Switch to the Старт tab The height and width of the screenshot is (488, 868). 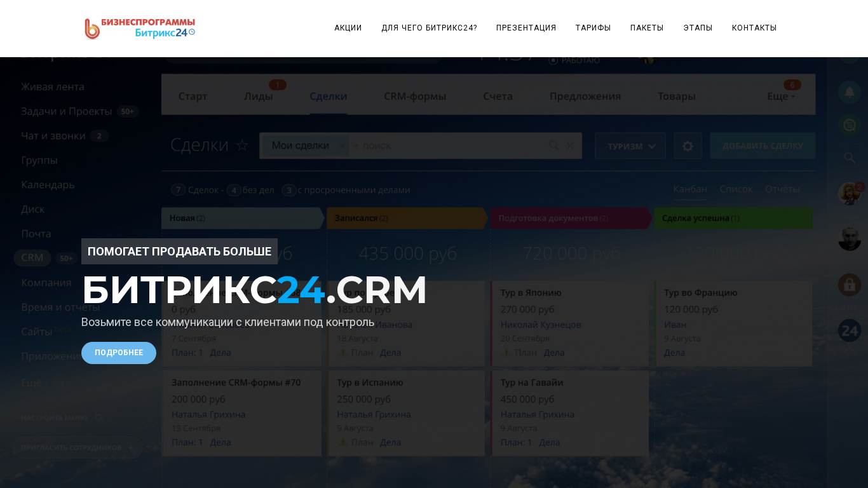pyautogui.click(x=193, y=96)
